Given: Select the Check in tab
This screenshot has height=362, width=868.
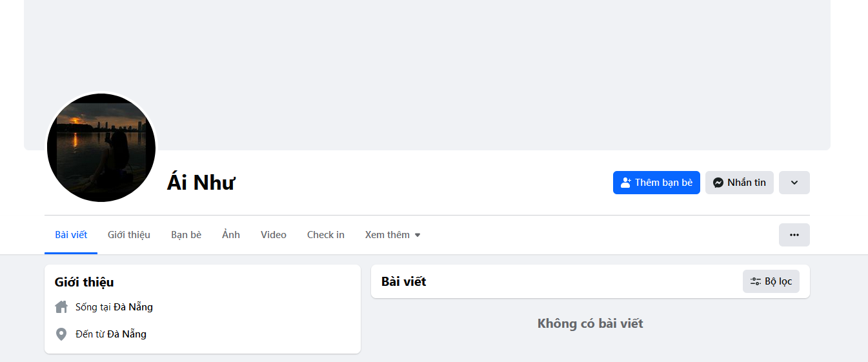Looking at the screenshot, I should pos(326,235).
